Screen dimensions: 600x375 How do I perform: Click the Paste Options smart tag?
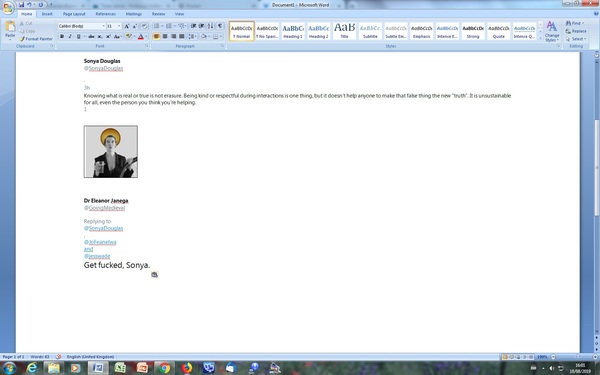point(154,274)
